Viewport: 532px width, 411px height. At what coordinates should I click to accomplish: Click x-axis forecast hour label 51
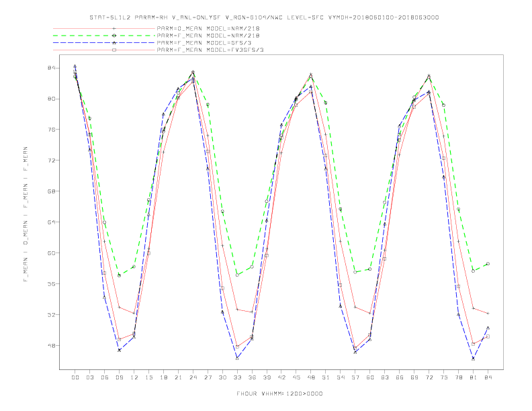pyautogui.click(x=326, y=377)
